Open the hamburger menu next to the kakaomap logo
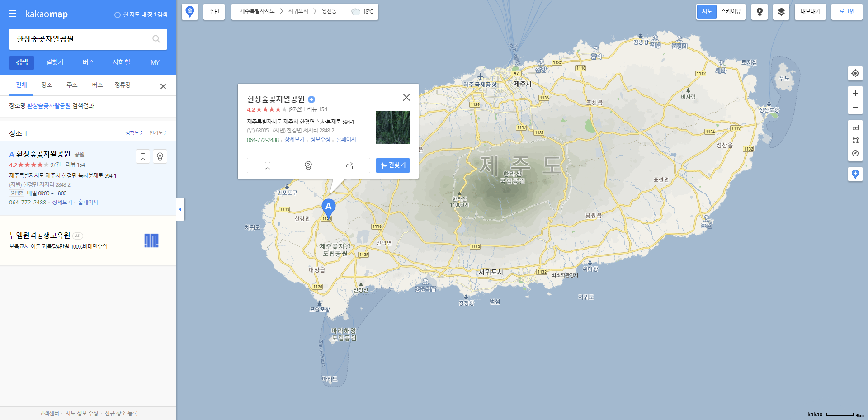This screenshot has height=420, width=868. coord(13,14)
